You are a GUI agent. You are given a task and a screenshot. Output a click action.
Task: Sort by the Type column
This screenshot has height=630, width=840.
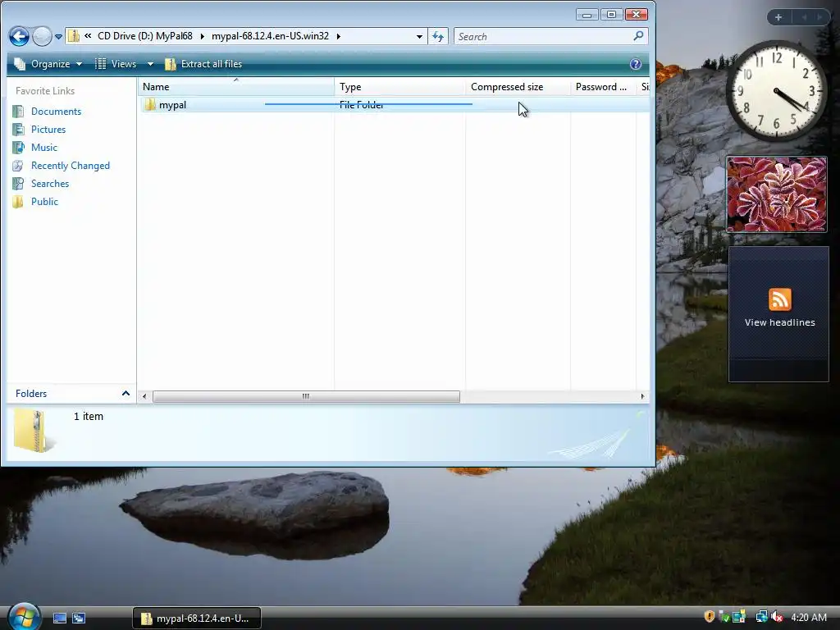(399, 87)
